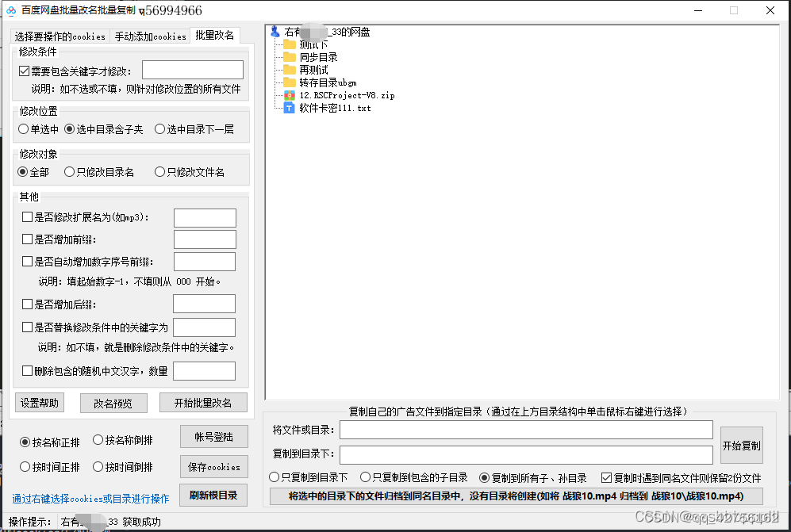Click the replacement keyword input field
Viewport: 791px width, 532px height.
205,327
